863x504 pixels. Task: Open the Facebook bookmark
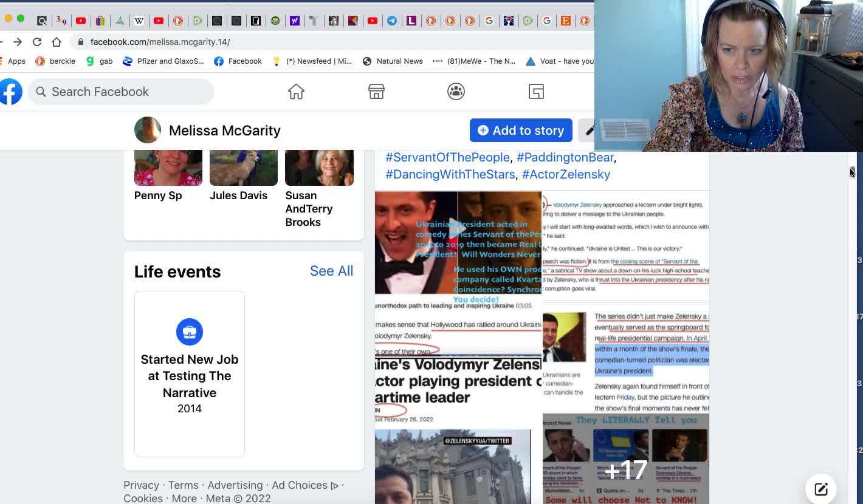pos(238,61)
